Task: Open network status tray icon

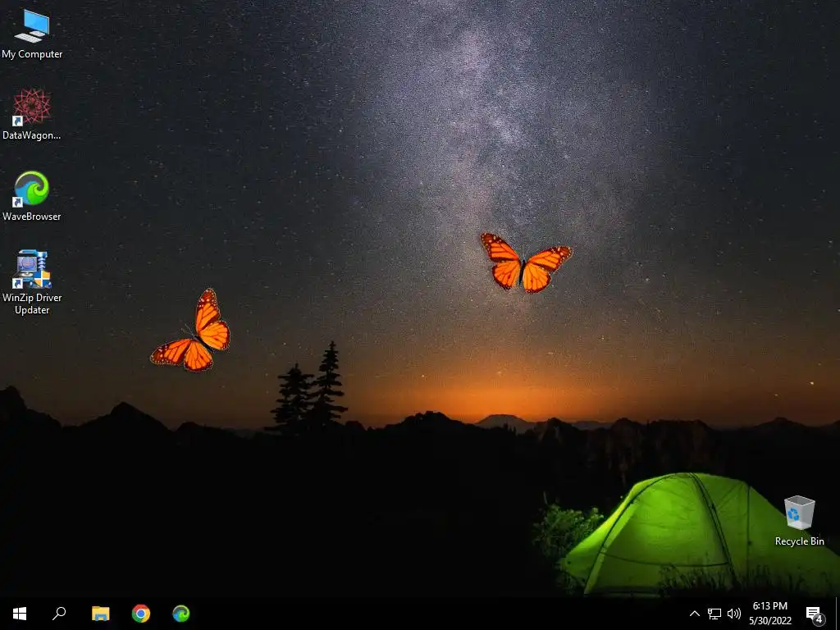Action: click(x=714, y=614)
